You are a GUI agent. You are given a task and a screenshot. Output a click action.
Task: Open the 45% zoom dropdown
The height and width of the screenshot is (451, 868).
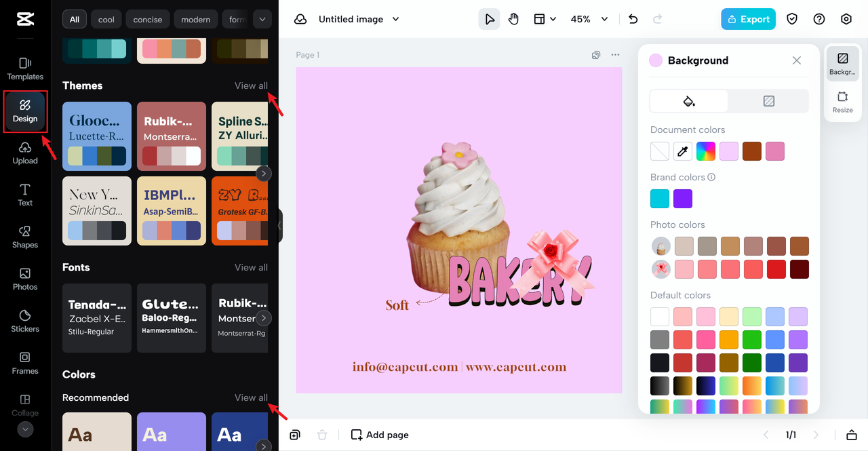pos(589,19)
